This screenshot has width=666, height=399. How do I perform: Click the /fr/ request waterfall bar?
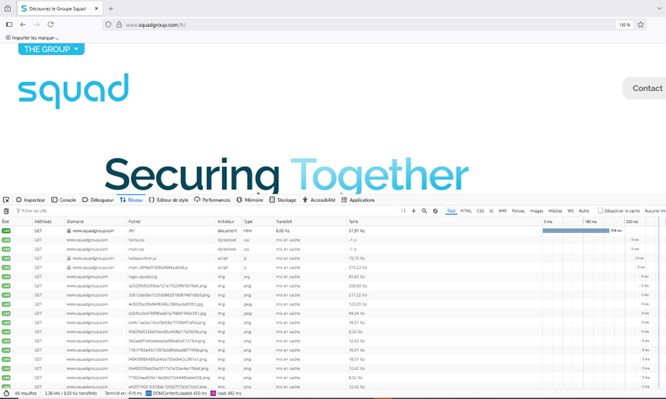[x=576, y=231]
